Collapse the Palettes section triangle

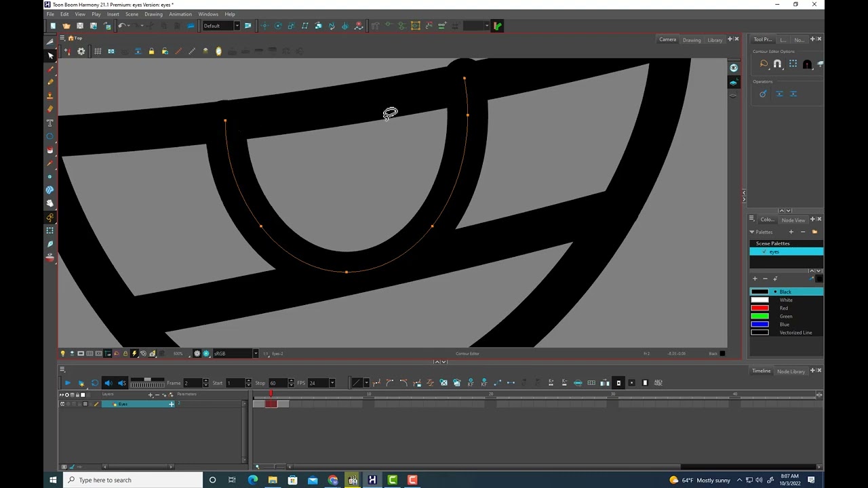pos(752,232)
